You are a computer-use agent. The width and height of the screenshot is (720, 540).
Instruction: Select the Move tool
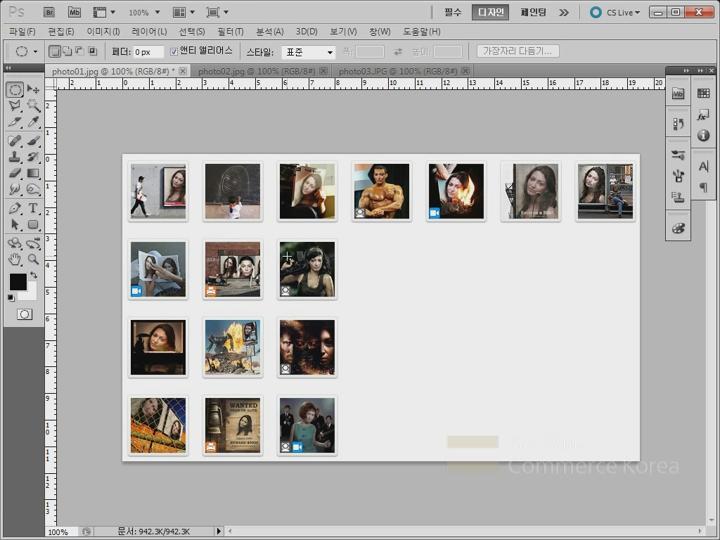(33, 89)
